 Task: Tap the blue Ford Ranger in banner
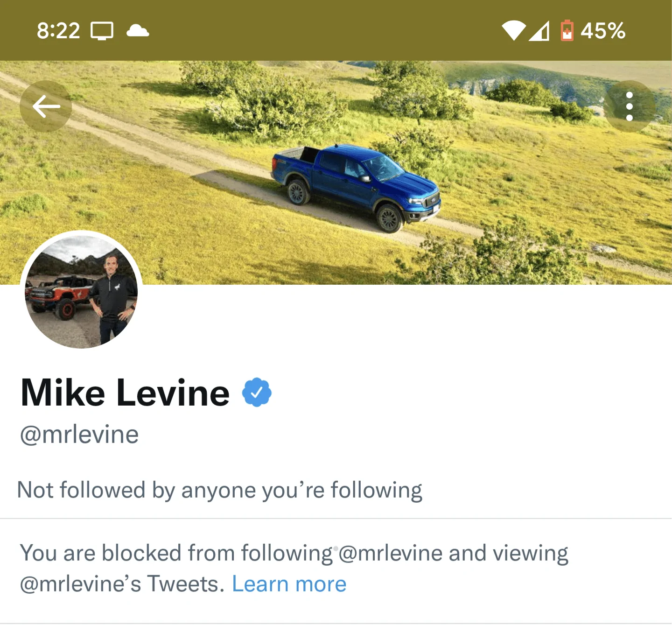(x=356, y=187)
